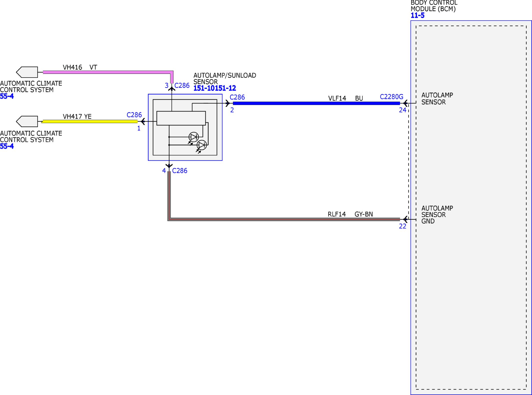Select the yellow VH417 YE wire
The height and width of the screenshot is (395, 532).
89,121
